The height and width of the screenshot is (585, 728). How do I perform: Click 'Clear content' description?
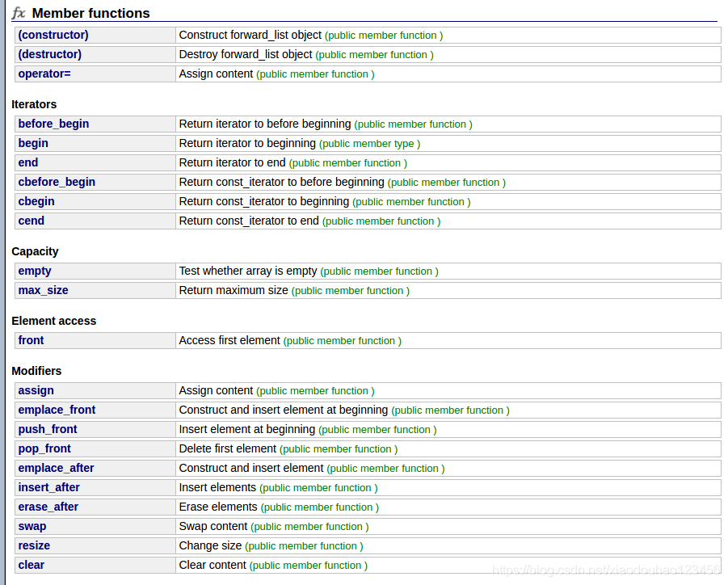[213, 565]
